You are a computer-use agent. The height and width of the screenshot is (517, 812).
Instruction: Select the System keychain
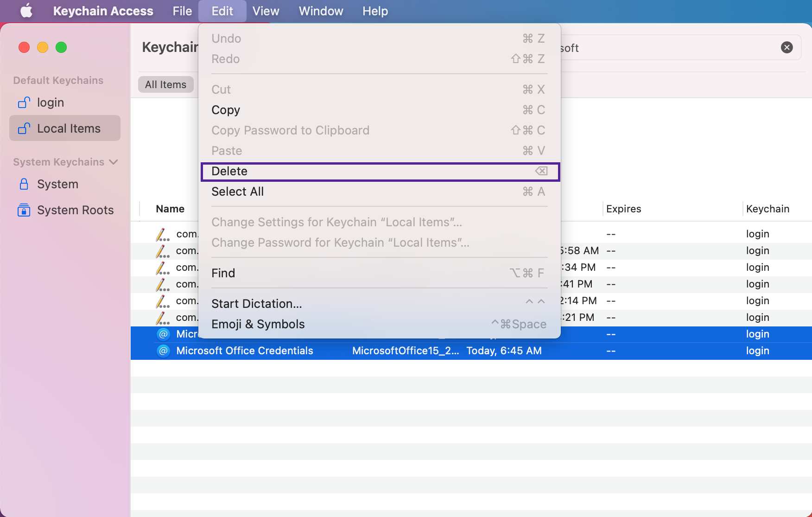click(65, 184)
